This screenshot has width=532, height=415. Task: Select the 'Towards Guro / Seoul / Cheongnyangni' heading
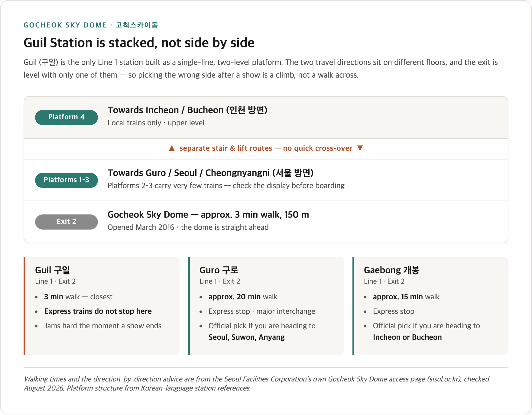click(x=210, y=173)
